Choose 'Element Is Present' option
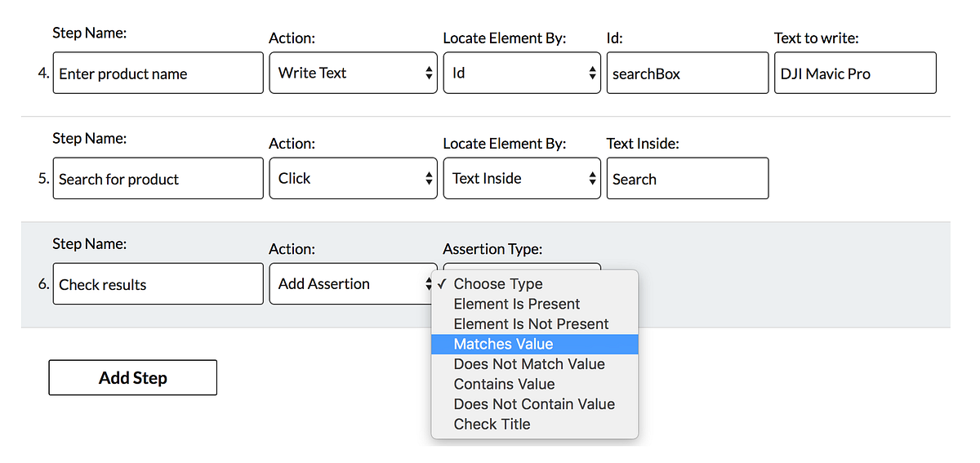980x463 pixels. pos(516,304)
